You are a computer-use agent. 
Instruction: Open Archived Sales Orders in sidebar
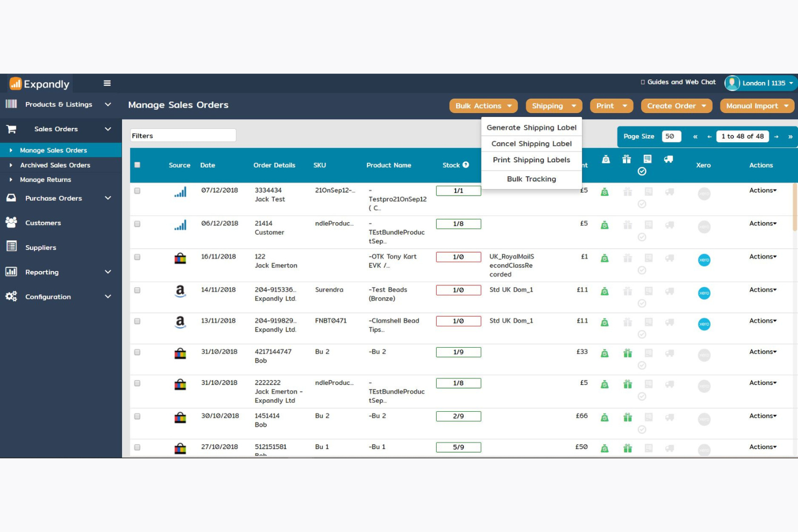[x=61, y=165]
